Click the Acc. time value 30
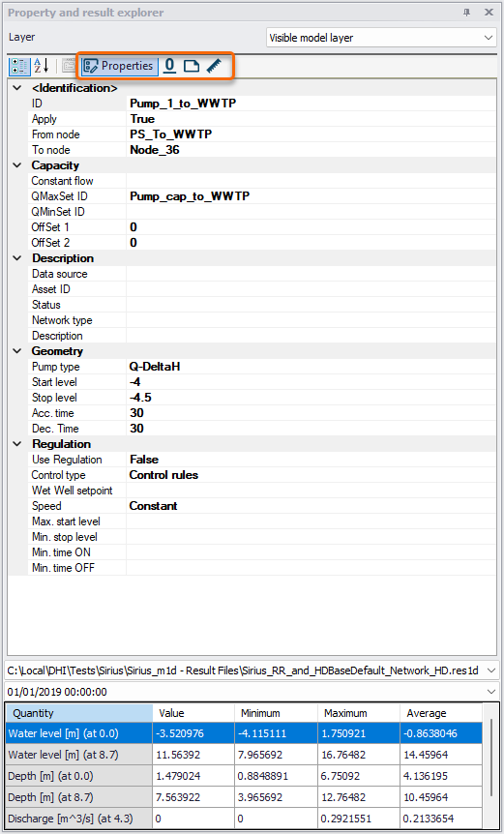This screenshot has height=834, width=504. tap(136, 413)
